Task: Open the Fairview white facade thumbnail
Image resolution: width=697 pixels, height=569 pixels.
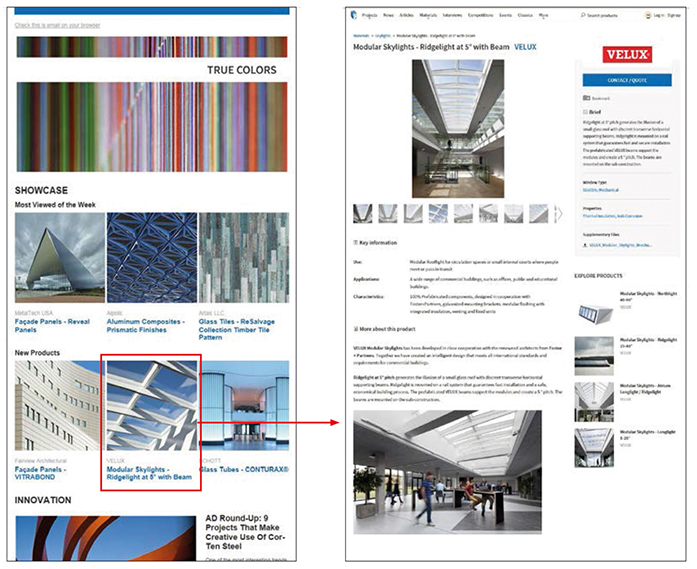Action: tap(60, 405)
